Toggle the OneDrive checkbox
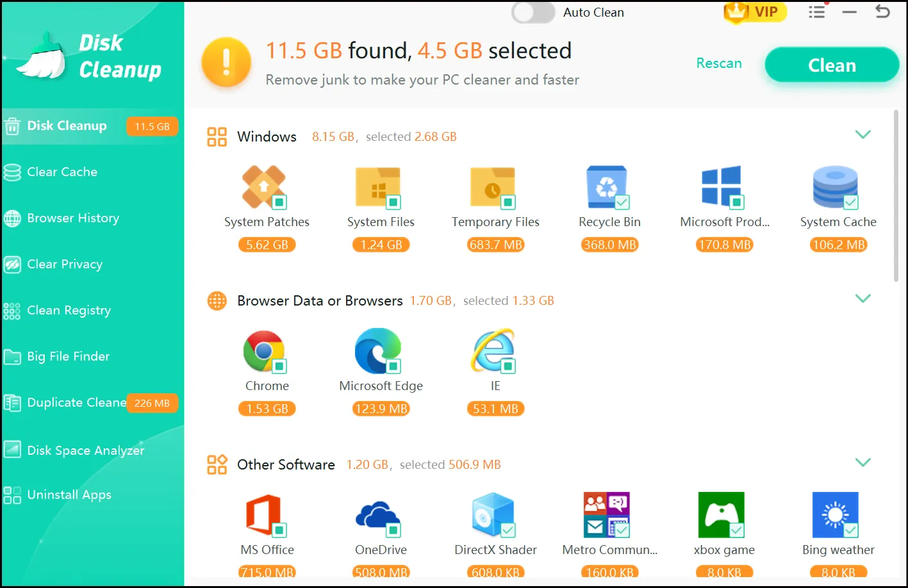The image size is (908, 588). coord(393,530)
